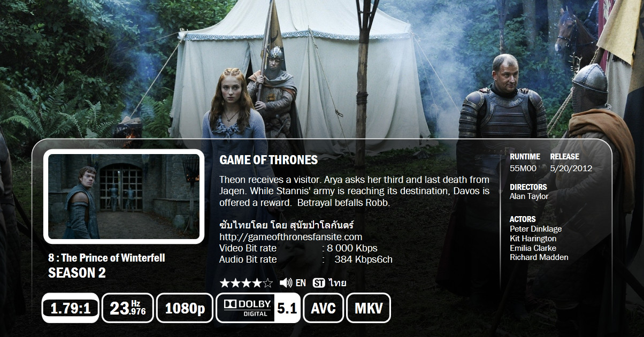This screenshot has height=337, width=644.
Task: Click the four-star rating
Action: pyautogui.click(x=246, y=282)
